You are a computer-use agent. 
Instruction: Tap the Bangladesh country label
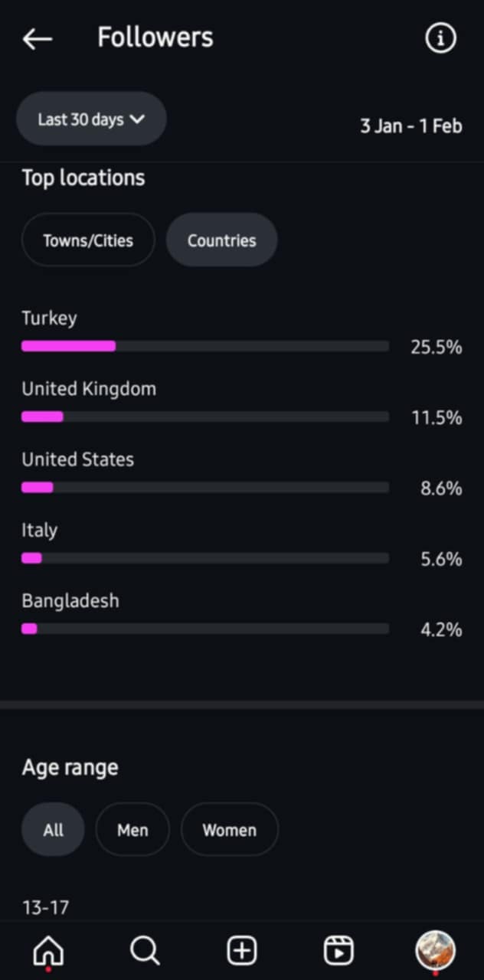tap(70, 601)
